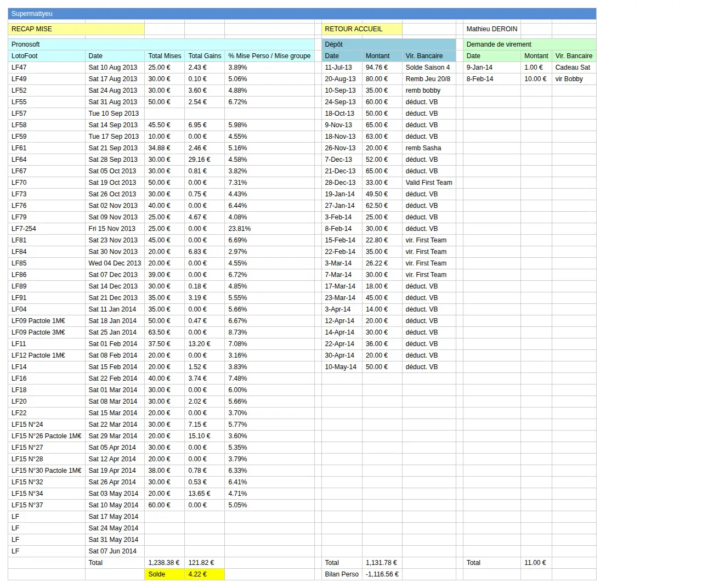The width and height of the screenshot is (702, 588).
Task: Select the LF12 Pactole 1M€ row label
Action: 47,355
